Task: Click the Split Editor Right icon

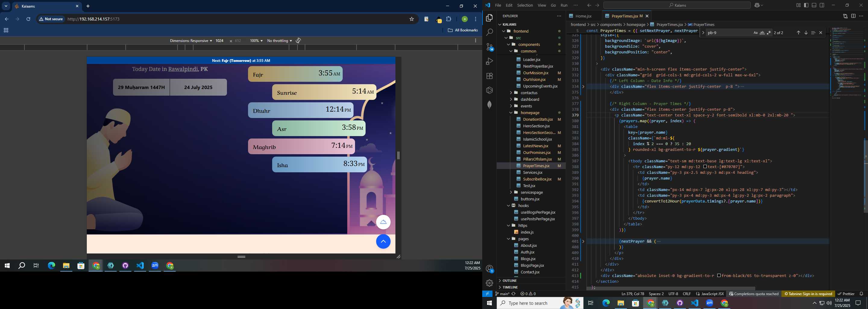Action: (853, 16)
